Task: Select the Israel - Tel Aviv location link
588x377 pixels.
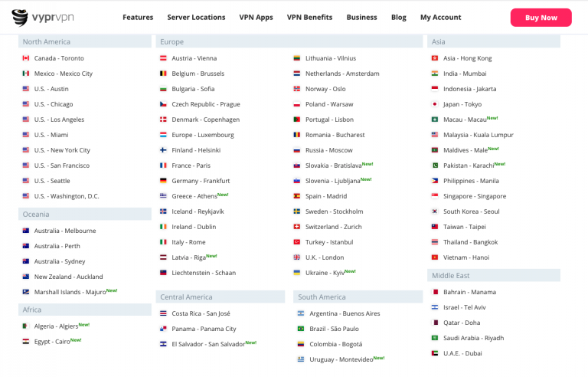Action: tap(464, 307)
